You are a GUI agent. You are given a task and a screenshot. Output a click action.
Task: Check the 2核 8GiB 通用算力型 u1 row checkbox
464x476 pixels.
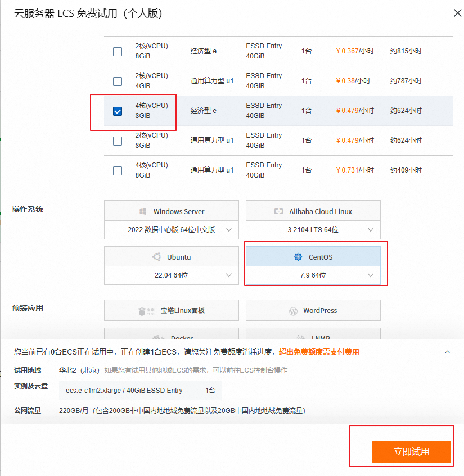[118, 141]
